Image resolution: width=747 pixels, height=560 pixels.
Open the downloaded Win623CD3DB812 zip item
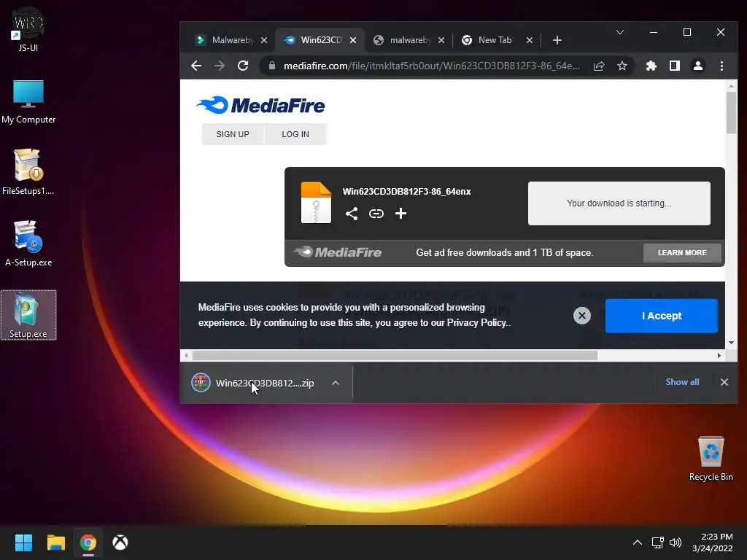pyautogui.click(x=264, y=383)
